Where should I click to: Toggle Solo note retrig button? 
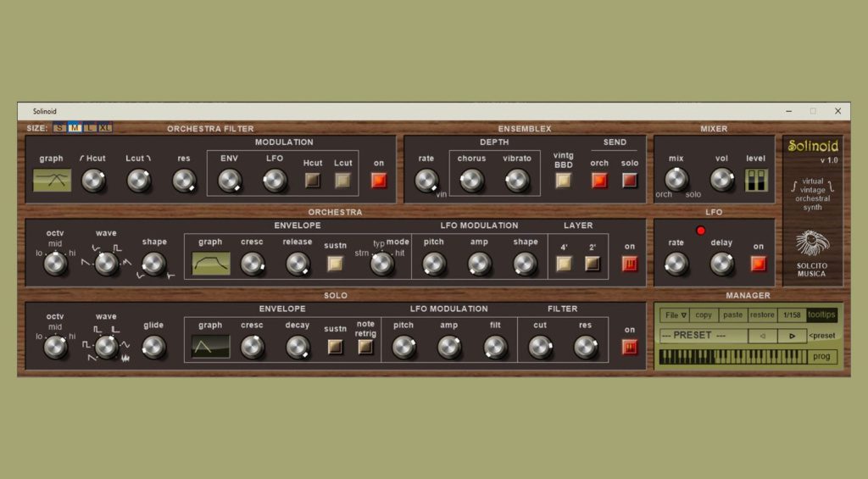coord(365,347)
